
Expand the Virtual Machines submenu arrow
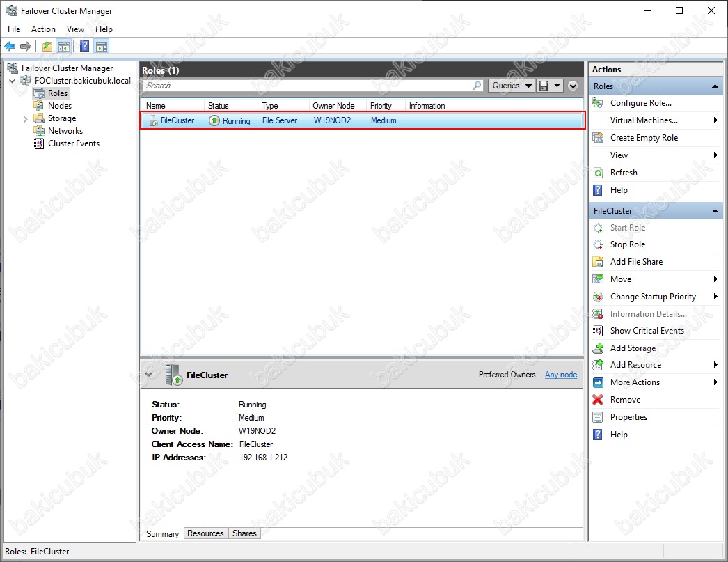[x=715, y=120]
